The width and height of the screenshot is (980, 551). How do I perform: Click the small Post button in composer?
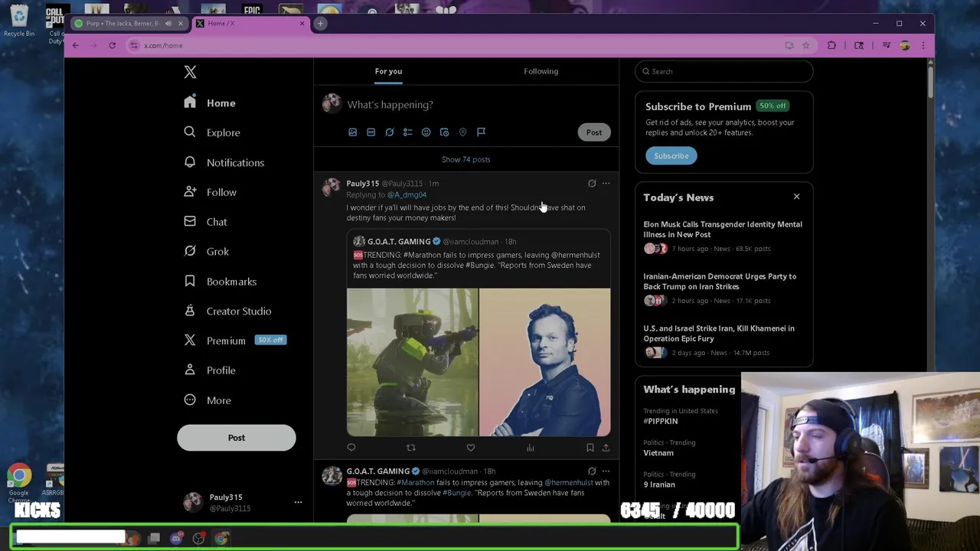tap(594, 132)
